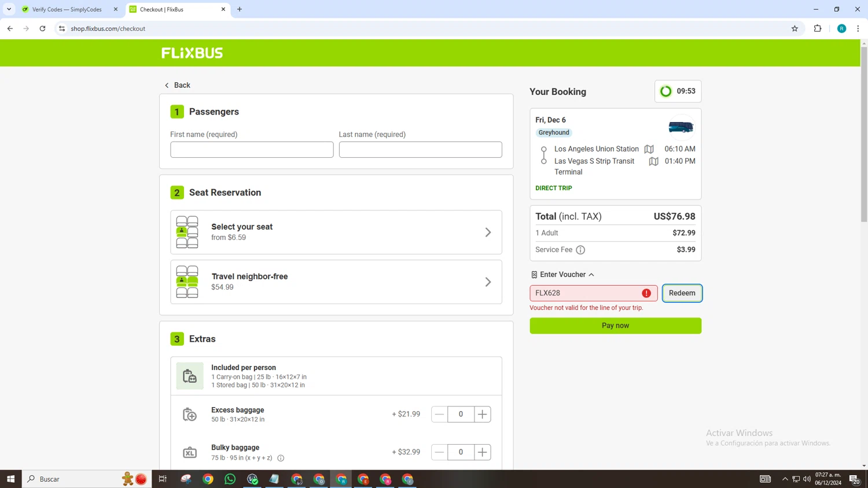Click the page vertical scrollbar

[x=864, y=134]
